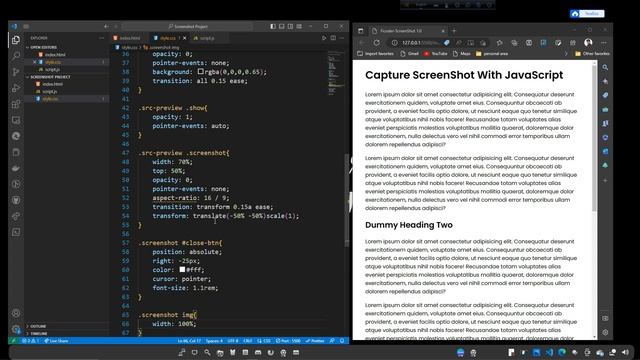Screen dimensions: 640x360
Task: Open Spaces indentation selector in status bar
Action: point(214,341)
